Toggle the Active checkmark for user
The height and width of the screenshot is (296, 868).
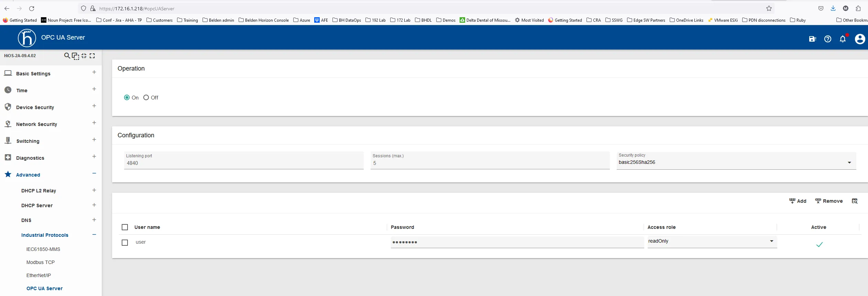point(820,244)
